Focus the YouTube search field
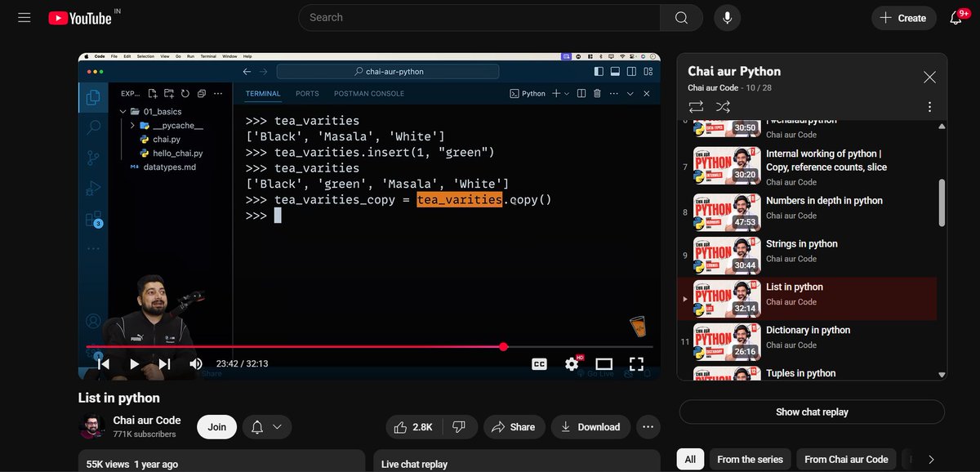 [478, 18]
